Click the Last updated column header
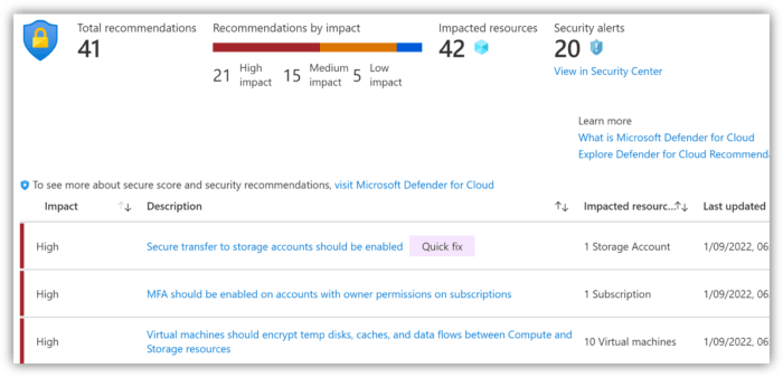This screenshot has height=378, width=784. click(734, 206)
